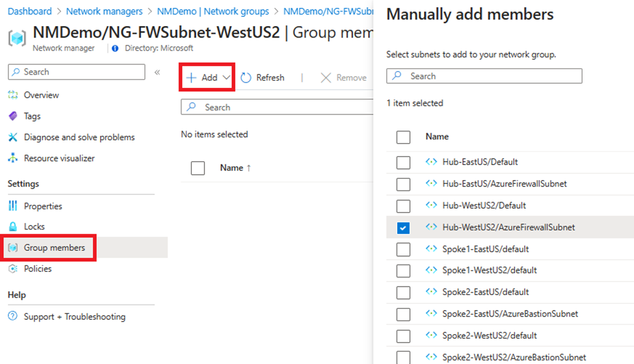
Task: Click the Policies icon
Action: [13, 268]
